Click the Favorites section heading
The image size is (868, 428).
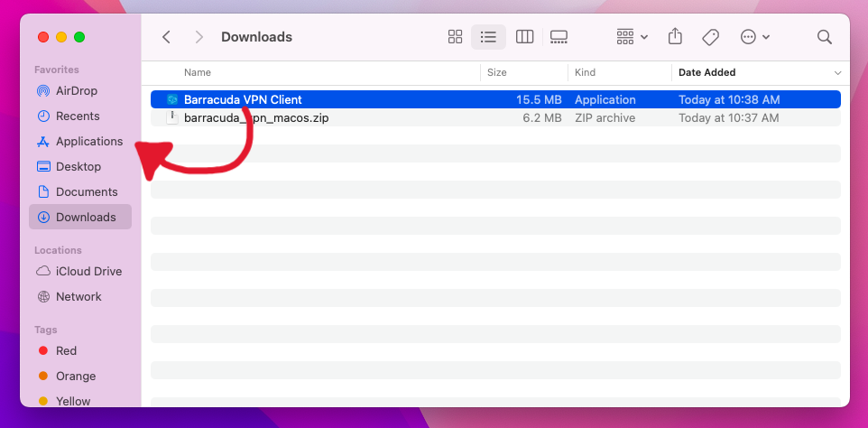click(x=57, y=70)
